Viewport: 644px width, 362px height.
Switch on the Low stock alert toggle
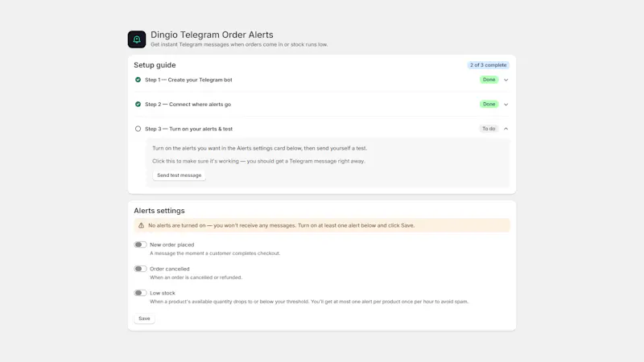pyautogui.click(x=140, y=293)
